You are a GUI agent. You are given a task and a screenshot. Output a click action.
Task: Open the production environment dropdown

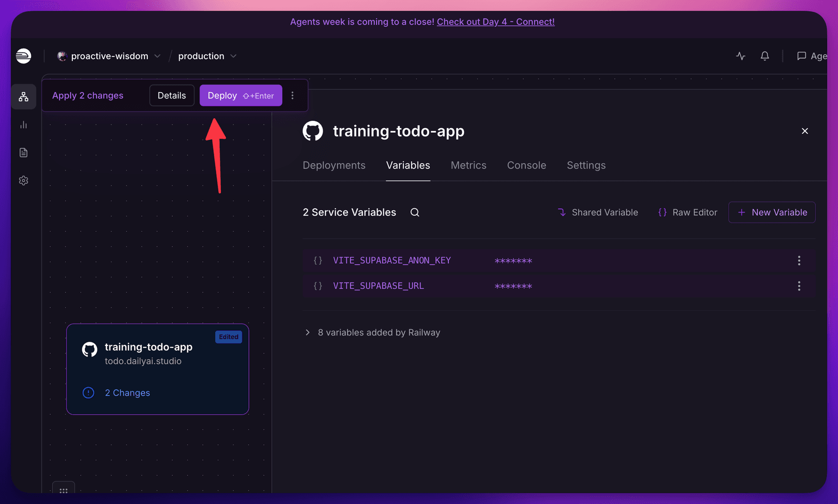pyautogui.click(x=207, y=56)
